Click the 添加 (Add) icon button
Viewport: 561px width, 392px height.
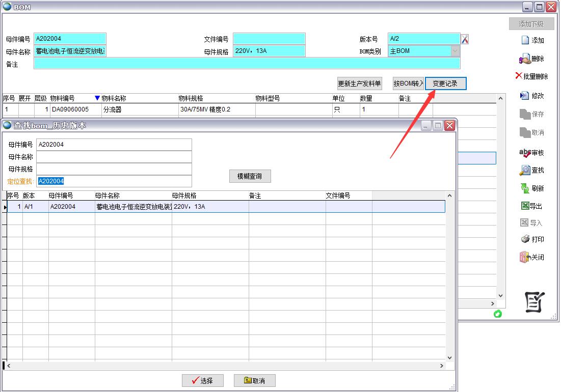525,40
